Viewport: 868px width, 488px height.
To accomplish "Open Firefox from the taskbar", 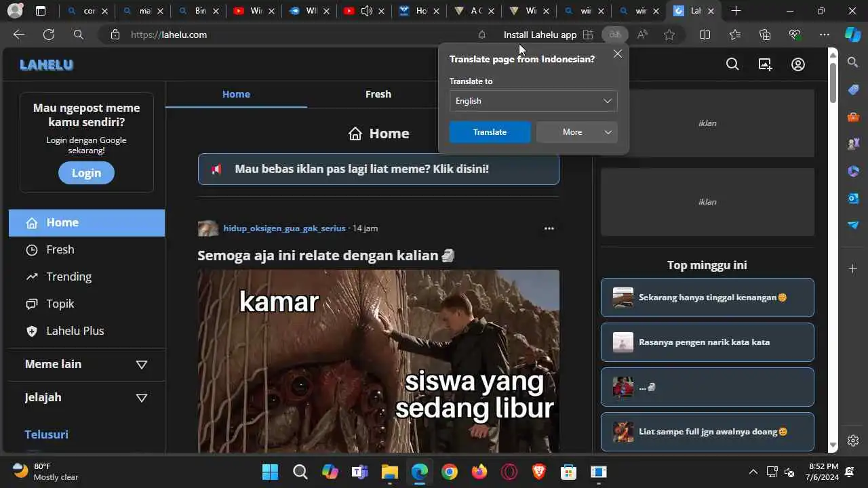I will tap(479, 472).
